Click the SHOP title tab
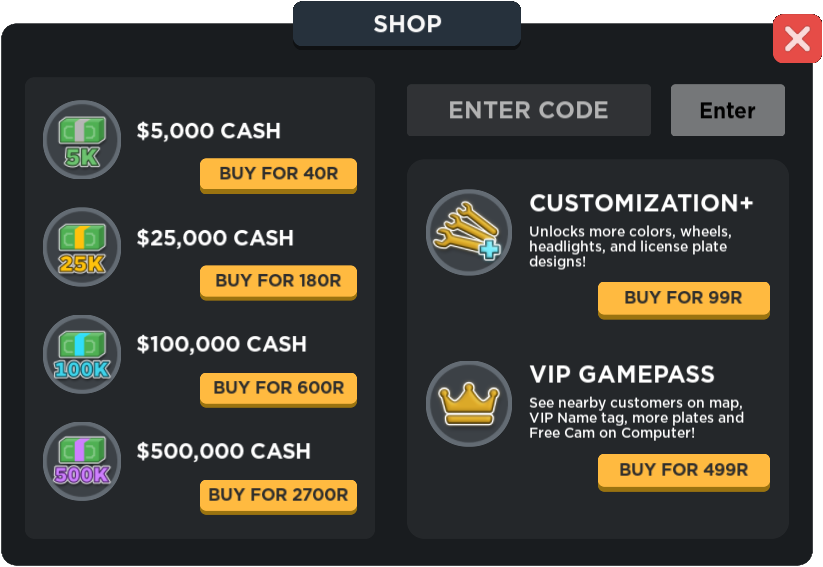This screenshot has height=567, width=823. [x=407, y=24]
